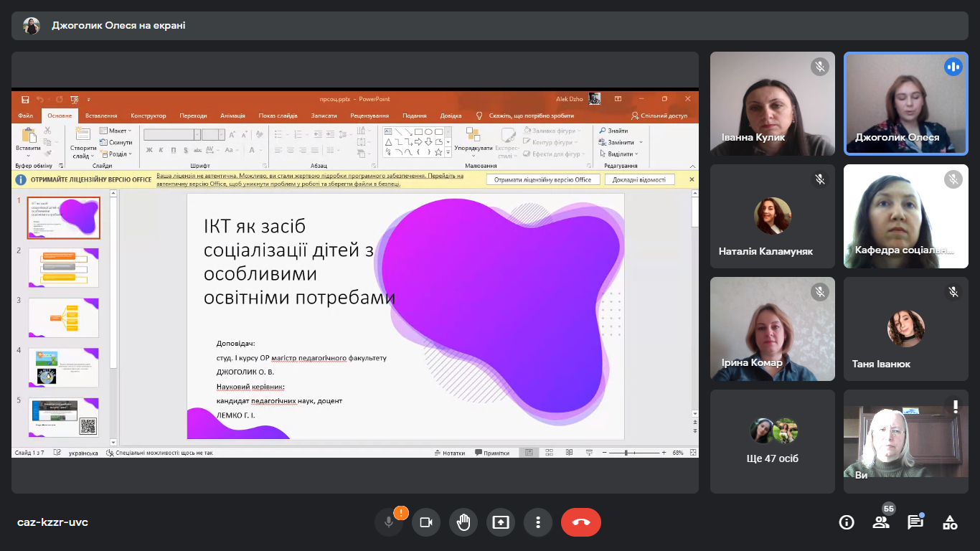Open more options three-dot menu
The height and width of the screenshot is (551, 980).
538,522
